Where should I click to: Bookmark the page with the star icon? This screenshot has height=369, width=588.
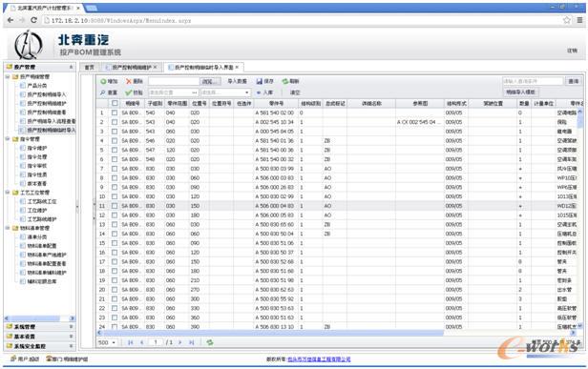pyautogui.click(x=567, y=20)
